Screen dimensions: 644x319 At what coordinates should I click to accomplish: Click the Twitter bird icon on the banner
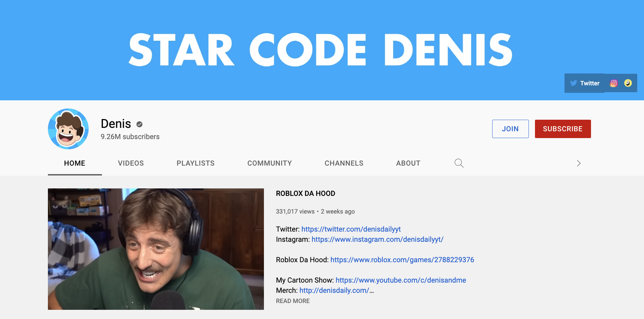574,83
